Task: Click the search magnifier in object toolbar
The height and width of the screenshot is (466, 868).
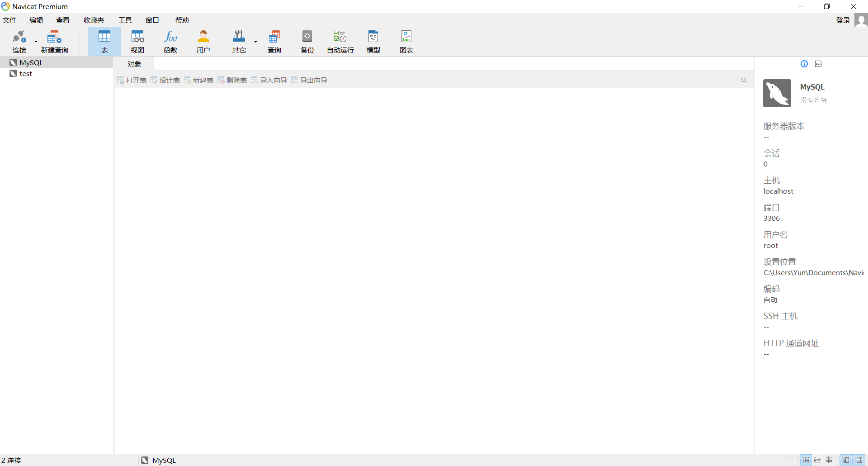Action: (744, 81)
